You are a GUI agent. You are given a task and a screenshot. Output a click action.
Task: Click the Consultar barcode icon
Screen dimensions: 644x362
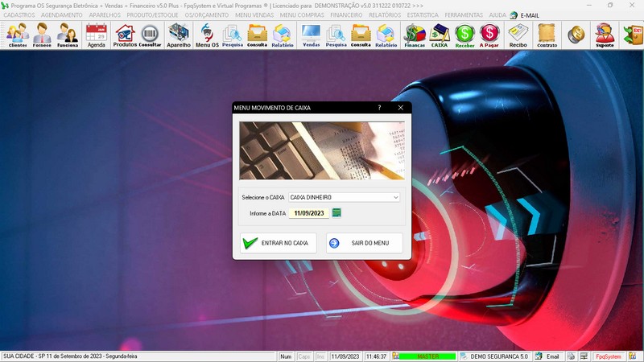150,35
